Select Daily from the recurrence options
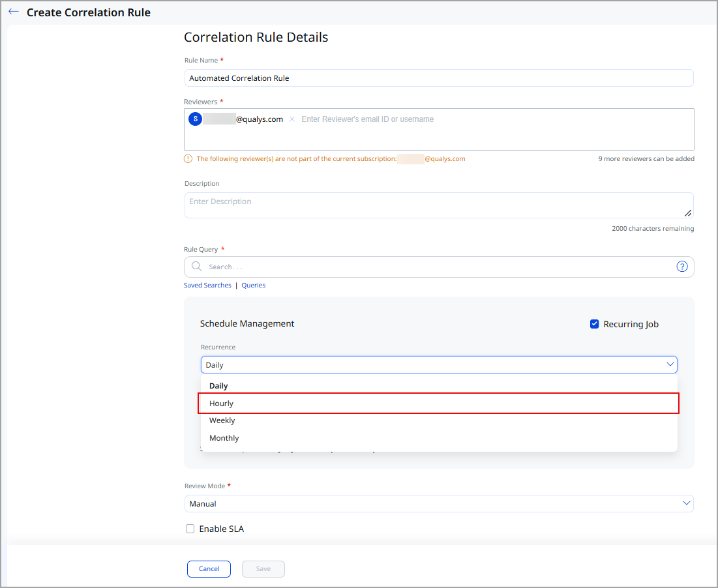 click(439, 386)
